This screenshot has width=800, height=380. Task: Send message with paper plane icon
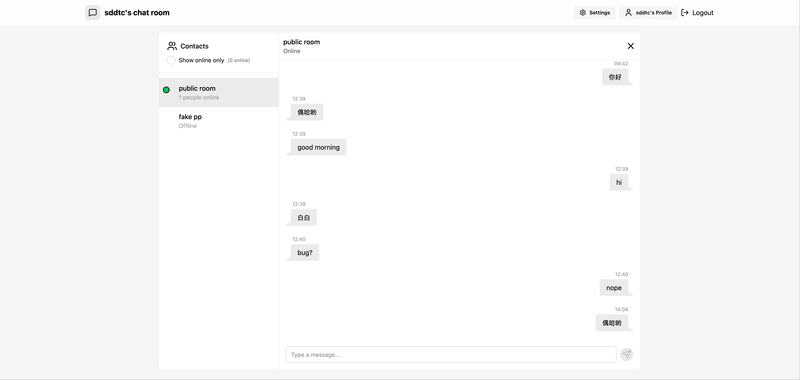[x=627, y=354]
